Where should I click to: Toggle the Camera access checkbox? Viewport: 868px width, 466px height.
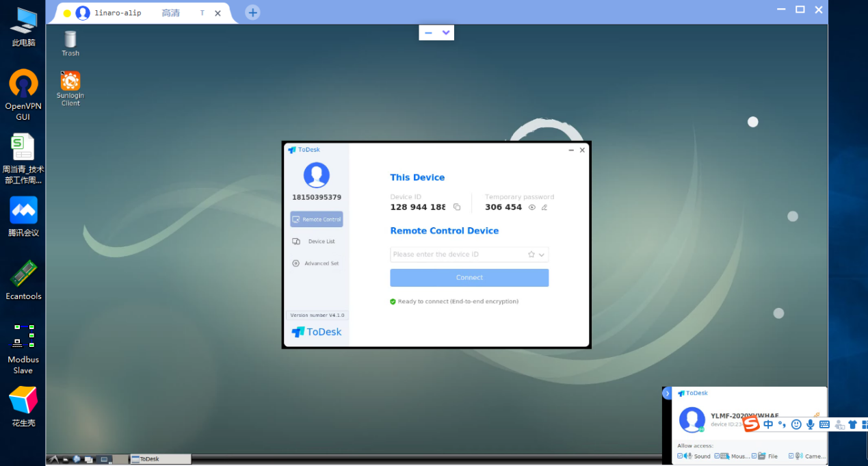point(791,456)
